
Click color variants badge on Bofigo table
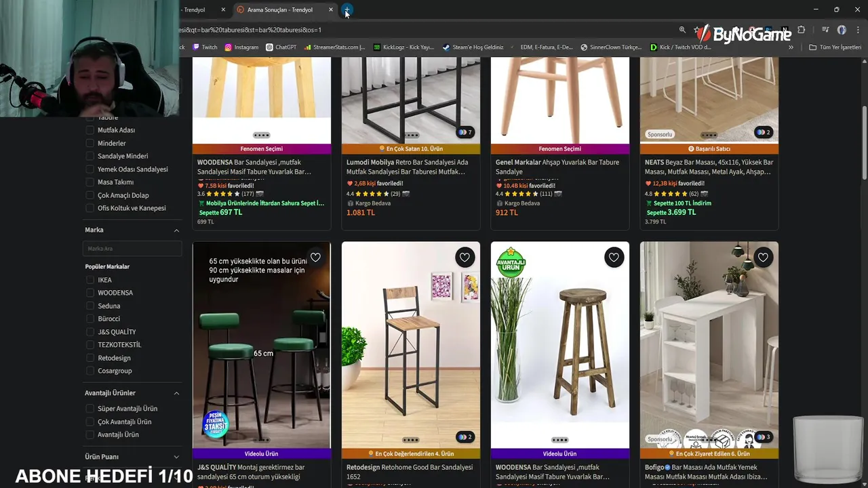(764, 437)
